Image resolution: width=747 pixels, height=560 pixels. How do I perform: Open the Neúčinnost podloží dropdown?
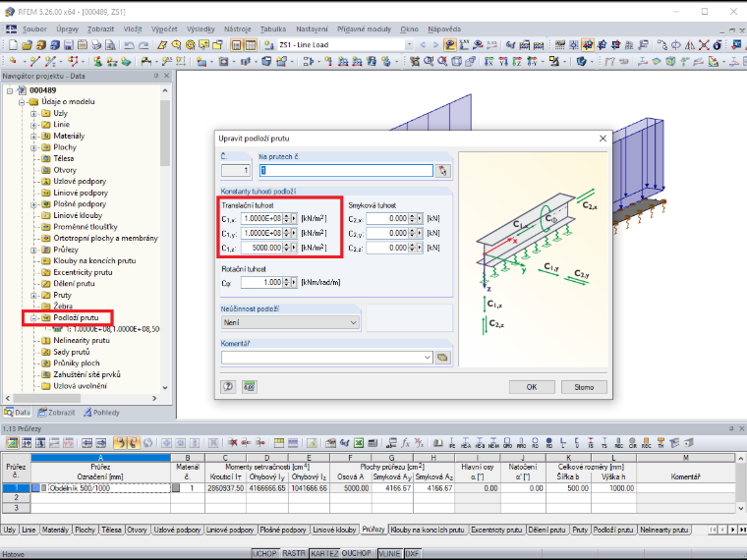coord(353,322)
